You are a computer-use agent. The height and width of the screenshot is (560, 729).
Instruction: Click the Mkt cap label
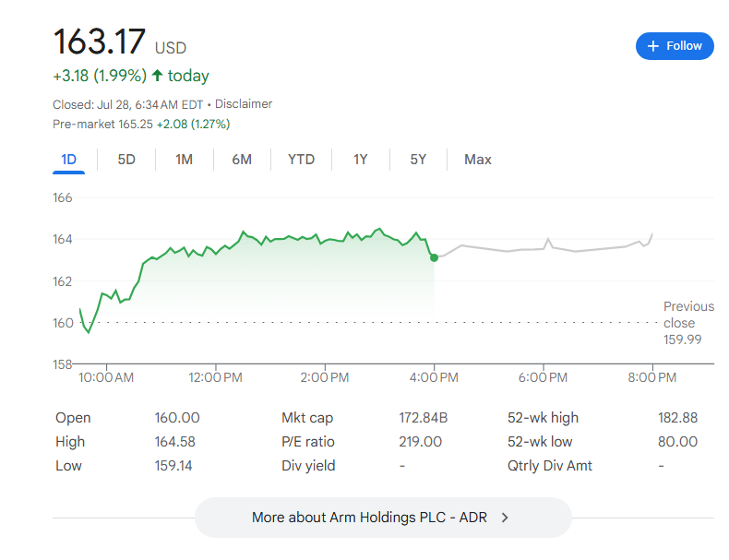(x=307, y=418)
